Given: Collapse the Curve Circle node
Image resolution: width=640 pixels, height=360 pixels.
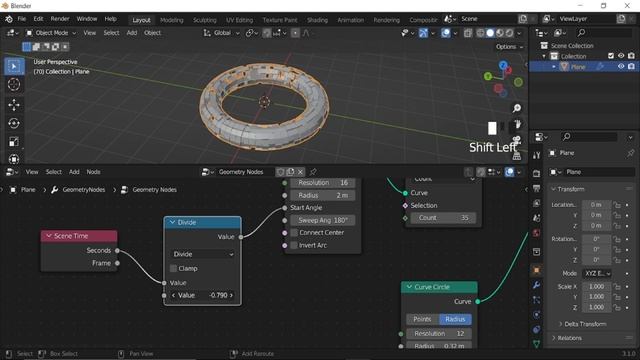Looking at the screenshot, I should coord(409,287).
